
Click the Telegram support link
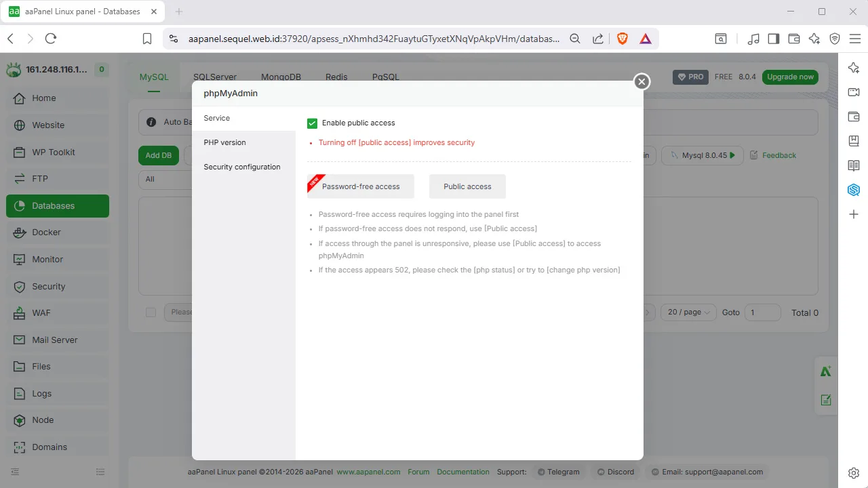[x=558, y=472]
